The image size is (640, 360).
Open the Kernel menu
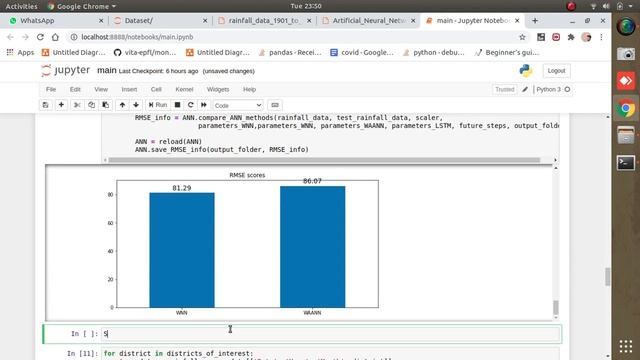184,89
